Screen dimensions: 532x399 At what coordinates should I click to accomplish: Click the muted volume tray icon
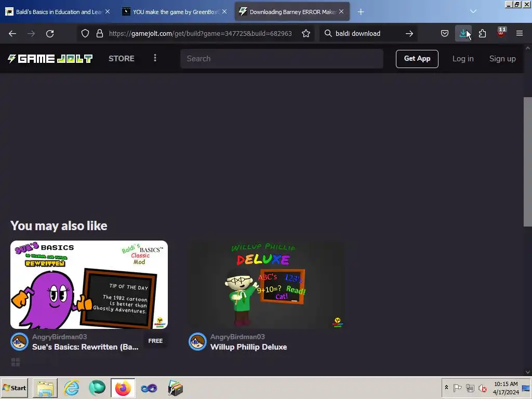[x=482, y=388]
